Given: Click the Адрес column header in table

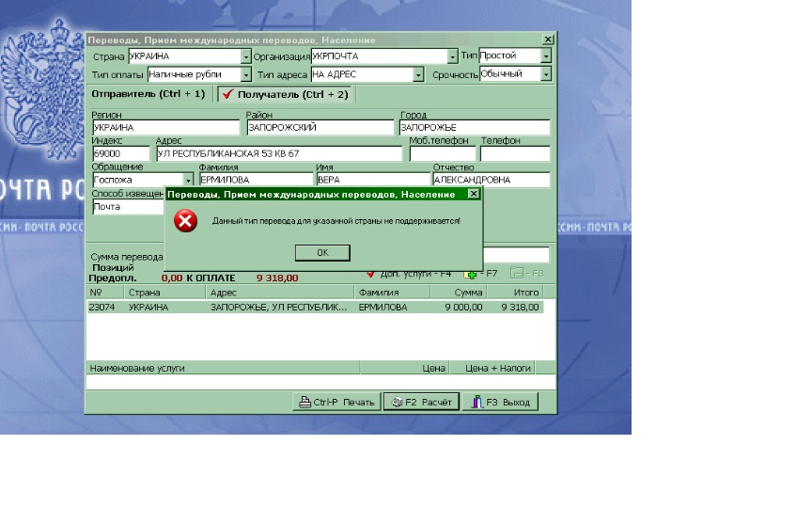Looking at the screenshot, I should (x=280, y=293).
